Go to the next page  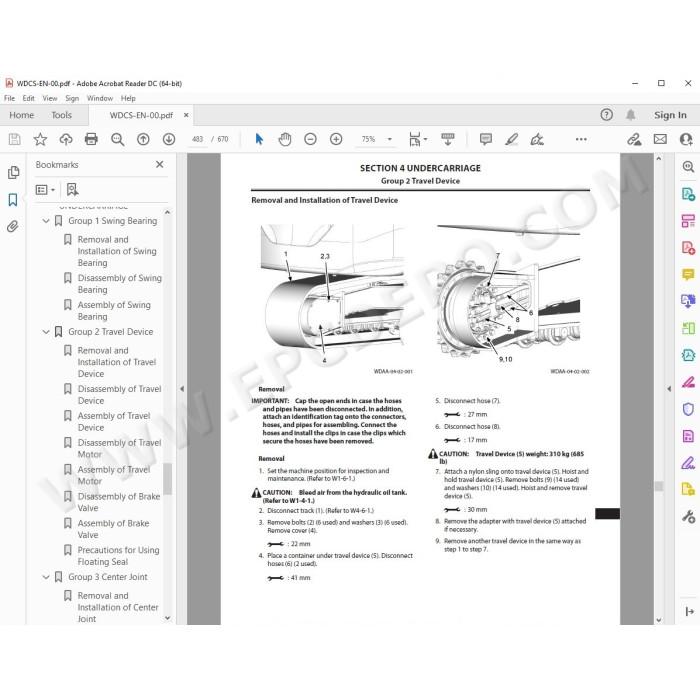(169, 140)
